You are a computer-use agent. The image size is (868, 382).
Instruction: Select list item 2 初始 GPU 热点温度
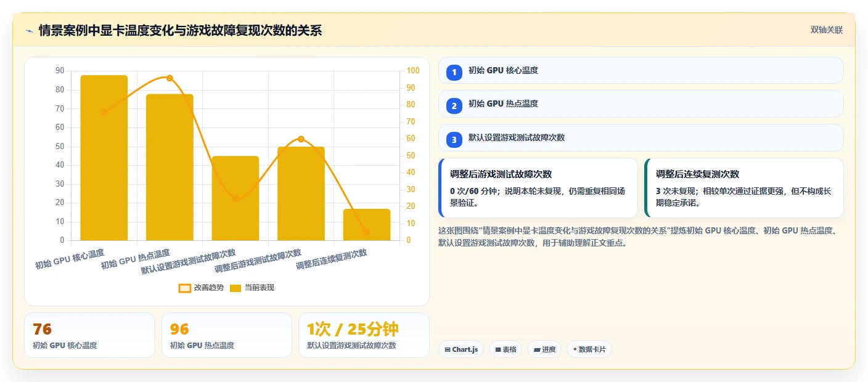(641, 104)
